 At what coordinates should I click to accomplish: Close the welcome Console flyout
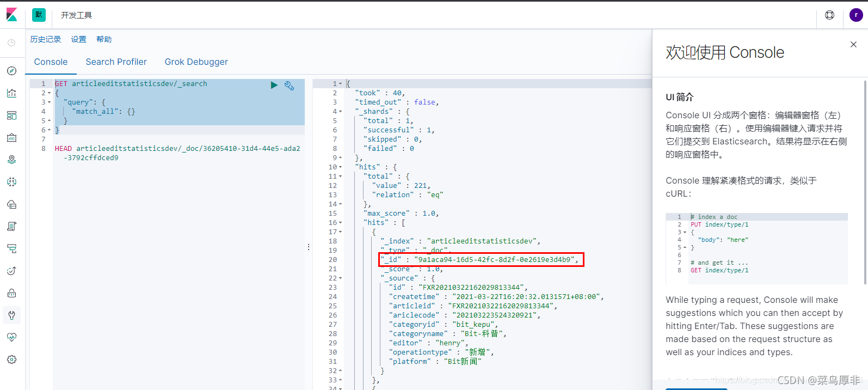tap(853, 45)
